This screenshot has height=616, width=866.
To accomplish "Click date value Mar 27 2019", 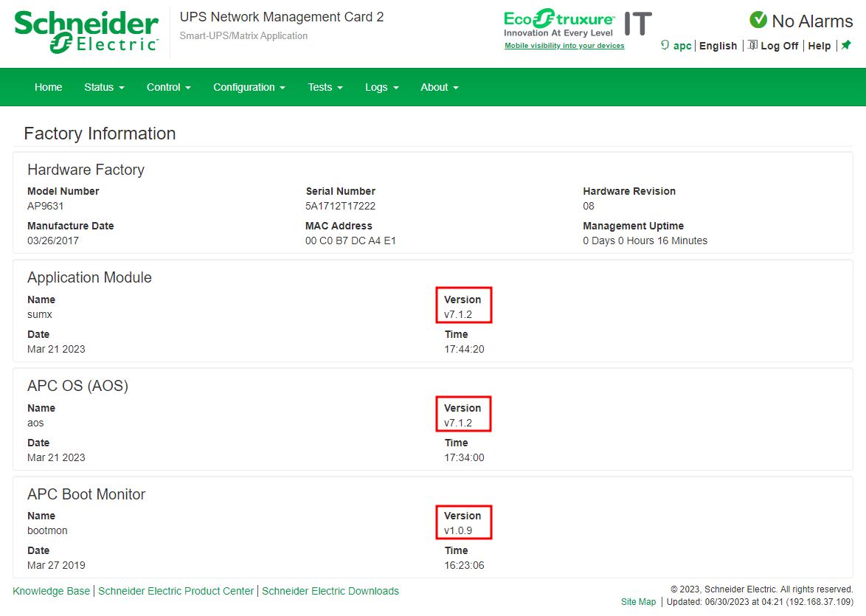I will (56, 565).
